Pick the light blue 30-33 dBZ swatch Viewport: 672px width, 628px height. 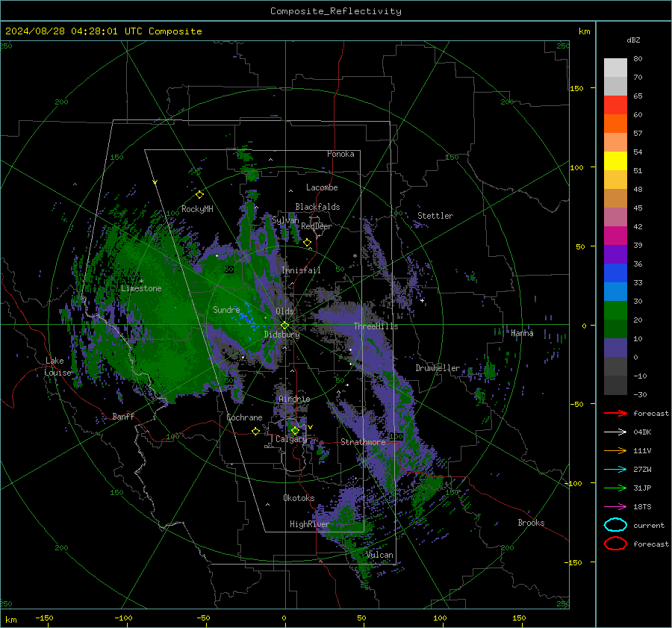click(x=615, y=292)
